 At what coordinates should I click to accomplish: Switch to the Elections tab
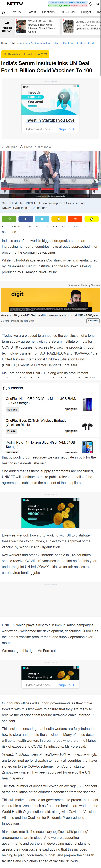48,12
